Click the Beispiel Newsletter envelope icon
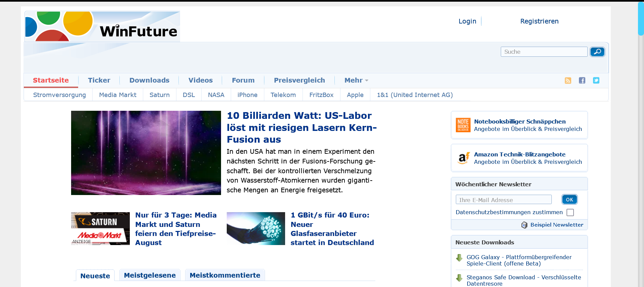Viewport: 644px width, 287px height. pyautogui.click(x=524, y=225)
